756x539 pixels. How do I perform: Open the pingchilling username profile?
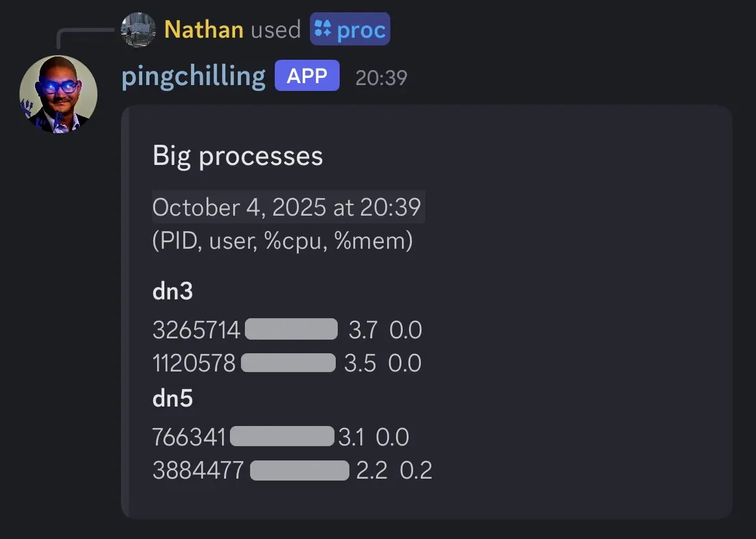click(x=194, y=76)
